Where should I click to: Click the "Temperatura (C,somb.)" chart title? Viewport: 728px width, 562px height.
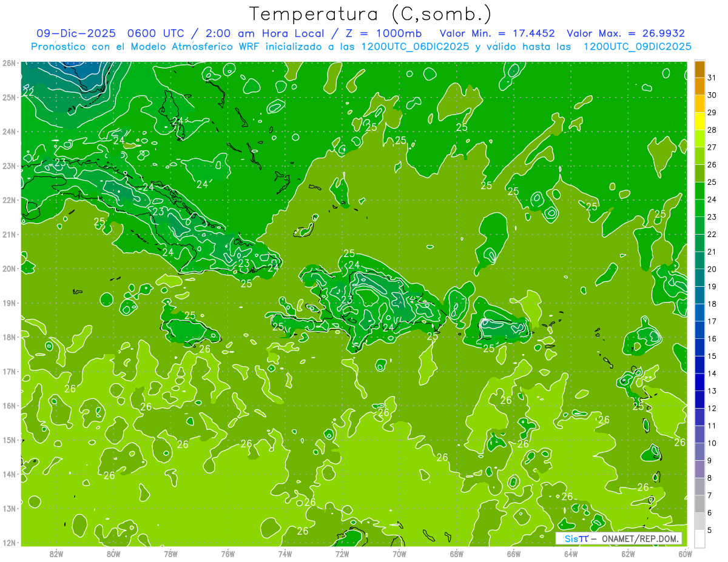(x=371, y=13)
